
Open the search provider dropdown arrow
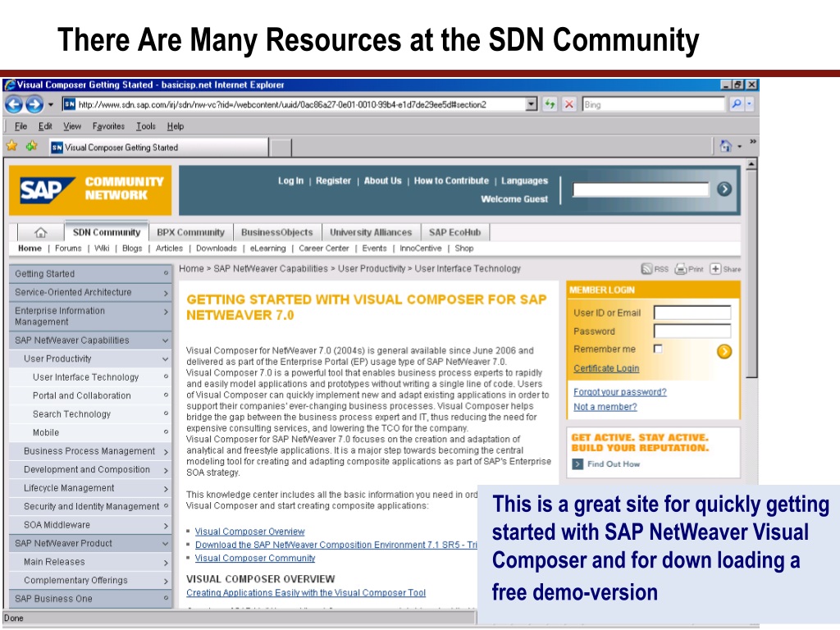(x=749, y=104)
